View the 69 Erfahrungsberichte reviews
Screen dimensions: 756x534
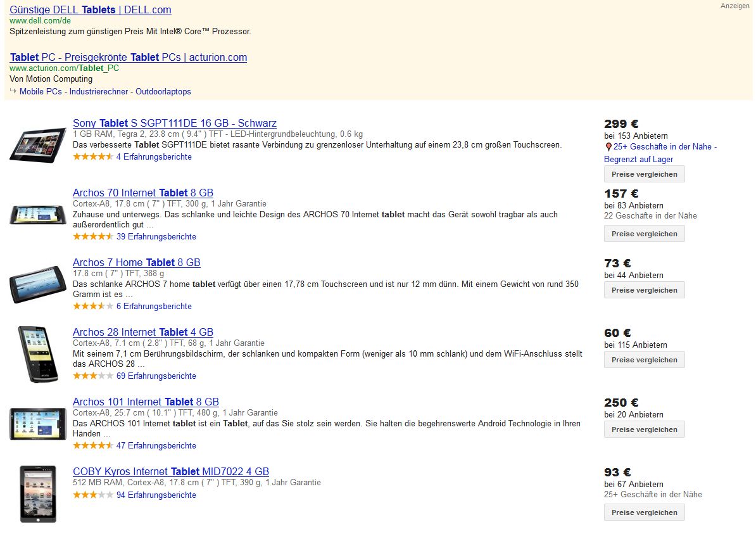click(156, 376)
